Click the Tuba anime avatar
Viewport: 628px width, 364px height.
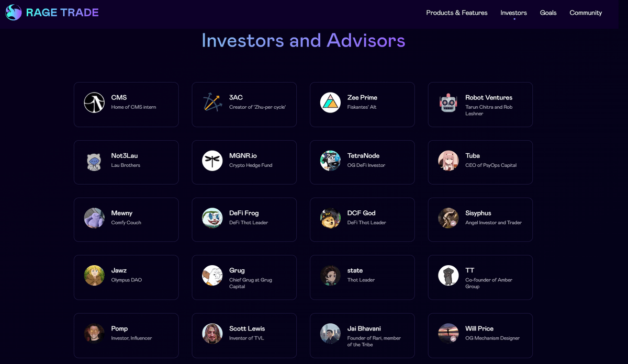(448, 161)
